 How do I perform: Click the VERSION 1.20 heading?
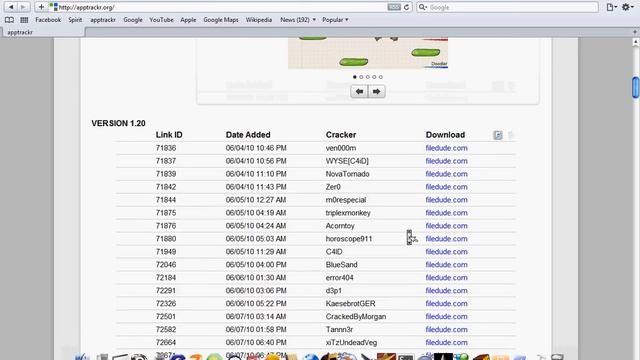pos(118,123)
